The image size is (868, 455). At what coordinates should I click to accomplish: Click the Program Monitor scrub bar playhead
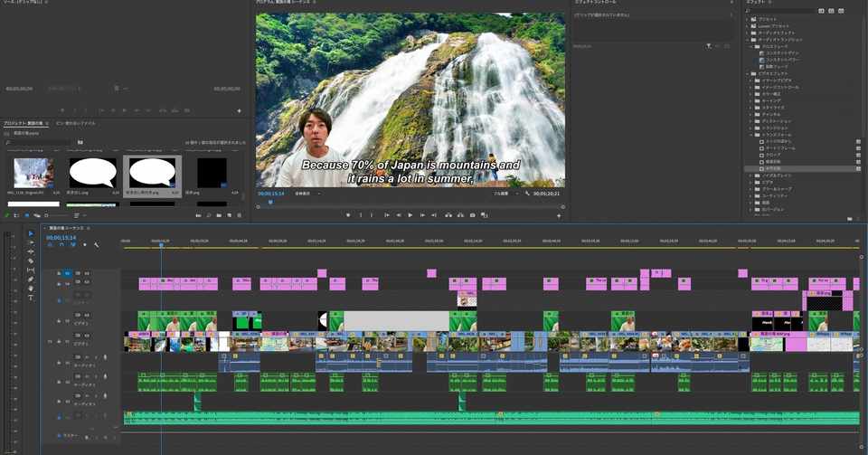coord(270,202)
